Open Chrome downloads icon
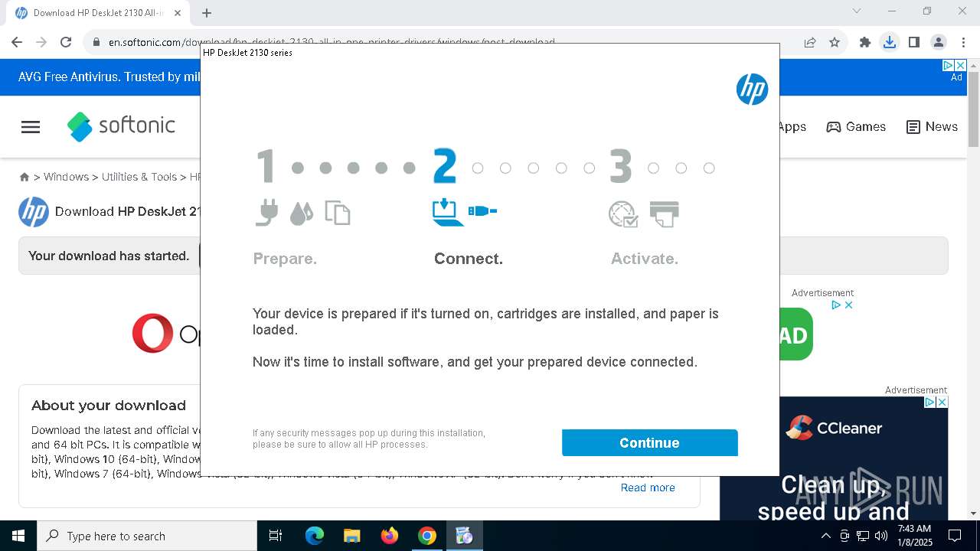The width and height of the screenshot is (980, 551). click(890, 42)
